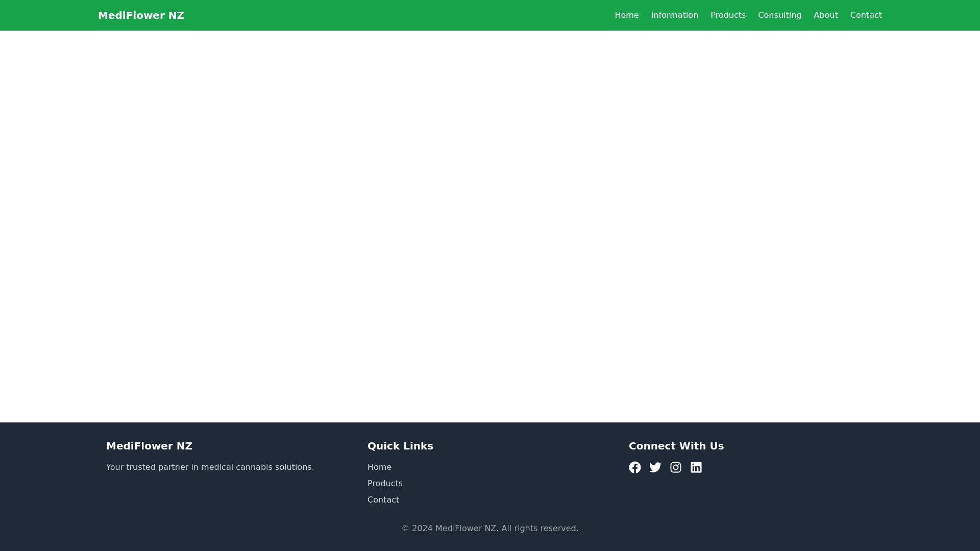Click Home in the green navbar
This screenshot has width=980, height=551.
(x=626, y=15)
